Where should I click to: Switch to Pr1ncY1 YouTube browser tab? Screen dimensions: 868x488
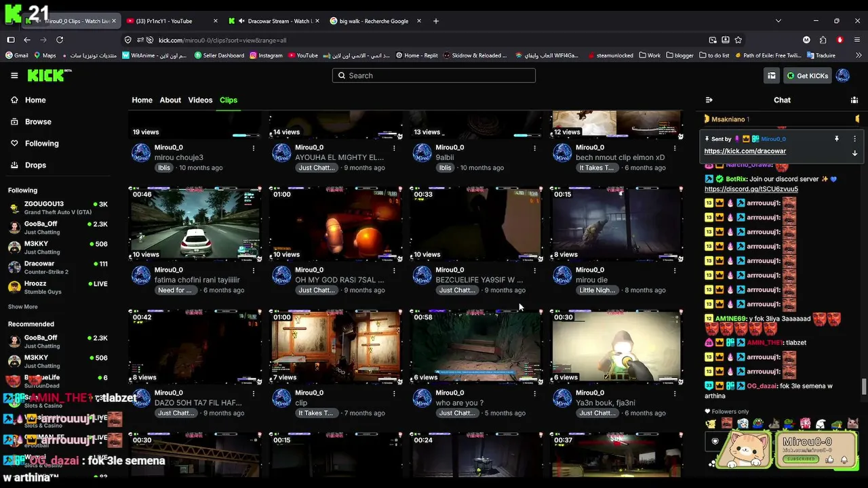pyautogui.click(x=171, y=21)
